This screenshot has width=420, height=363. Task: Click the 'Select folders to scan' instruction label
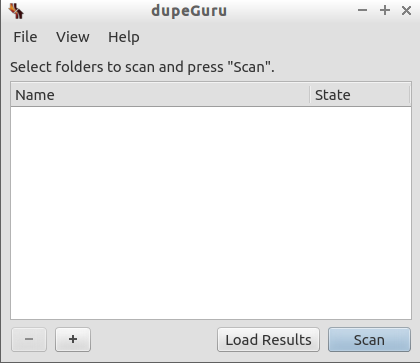pyautogui.click(x=142, y=67)
